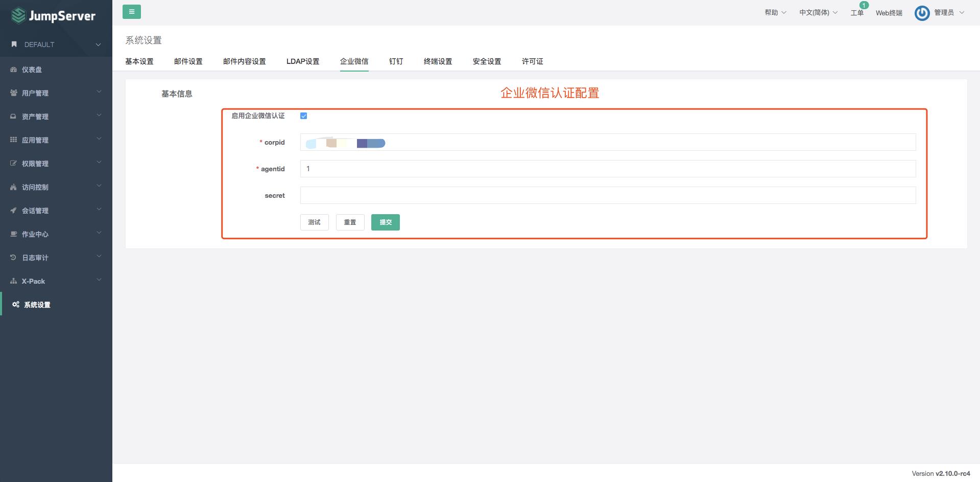
Task: Click the 会话管理 rocket icon
Action: (x=14, y=211)
